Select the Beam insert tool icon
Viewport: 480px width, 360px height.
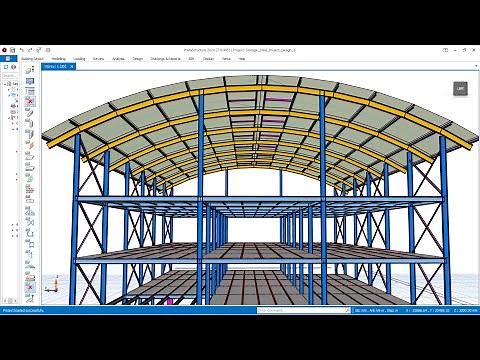coord(30,113)
